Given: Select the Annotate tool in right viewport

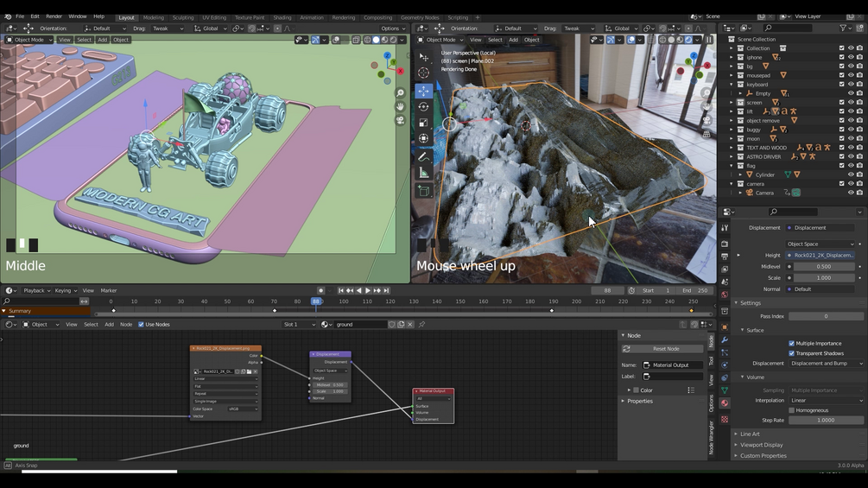Looking at the screenshot, I should [x=423, y=156].
